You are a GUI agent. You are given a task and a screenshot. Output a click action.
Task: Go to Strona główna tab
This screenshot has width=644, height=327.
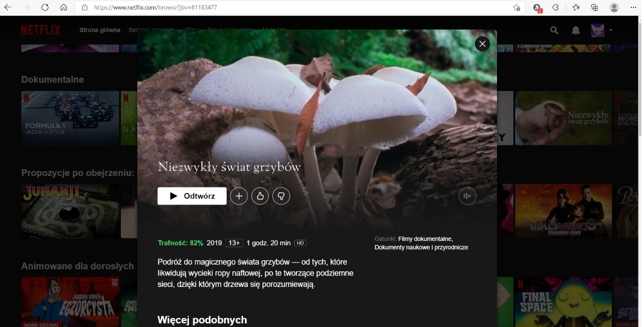[x=100, y=30]
